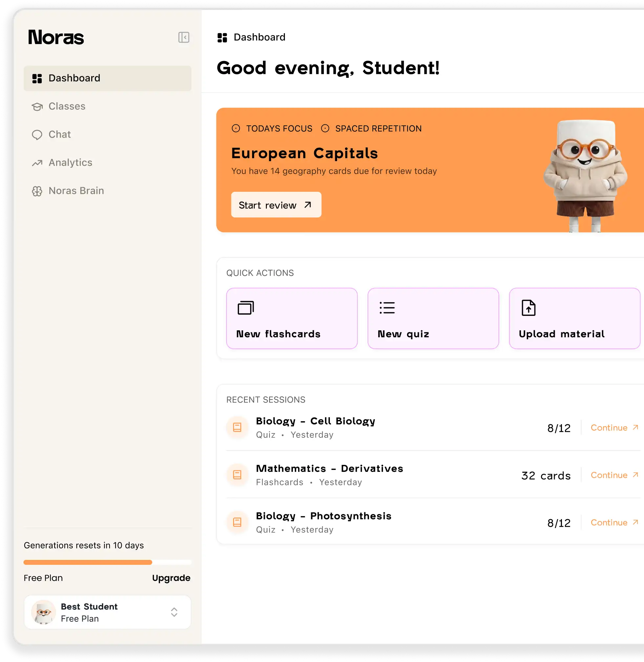Collapse the sidebar with the panel icon

click(184, 37)
